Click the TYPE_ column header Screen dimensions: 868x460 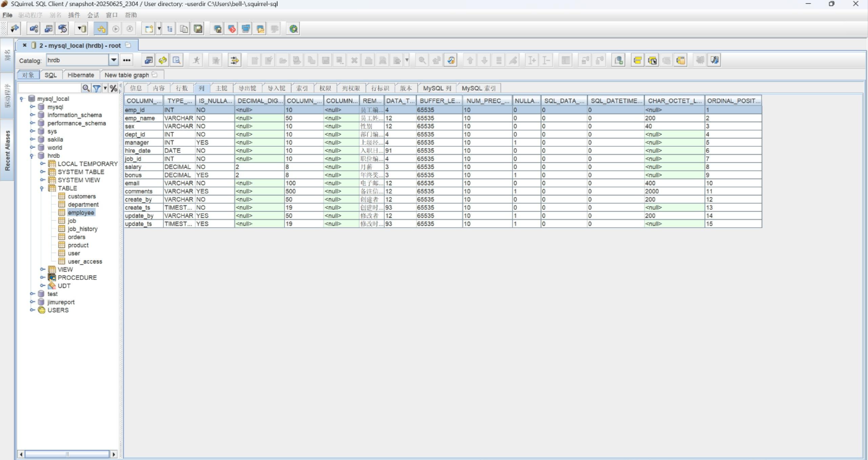pos(179,101)
